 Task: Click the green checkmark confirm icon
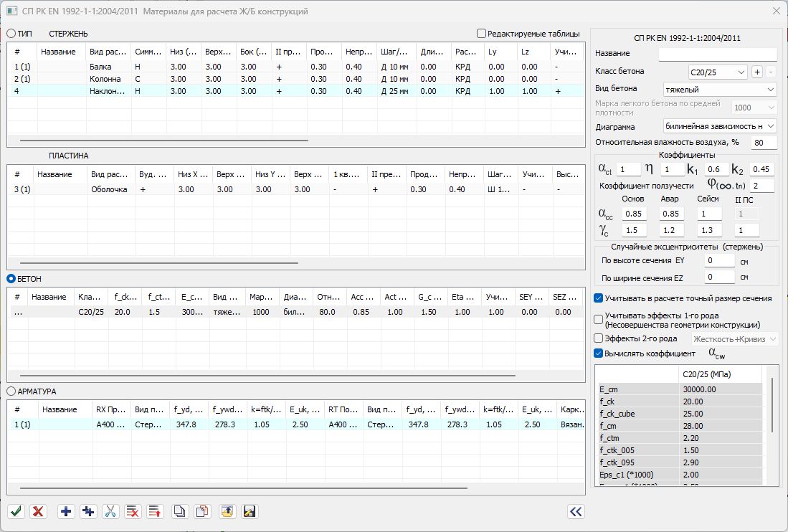pyautogui.click(x=16, y=511)
